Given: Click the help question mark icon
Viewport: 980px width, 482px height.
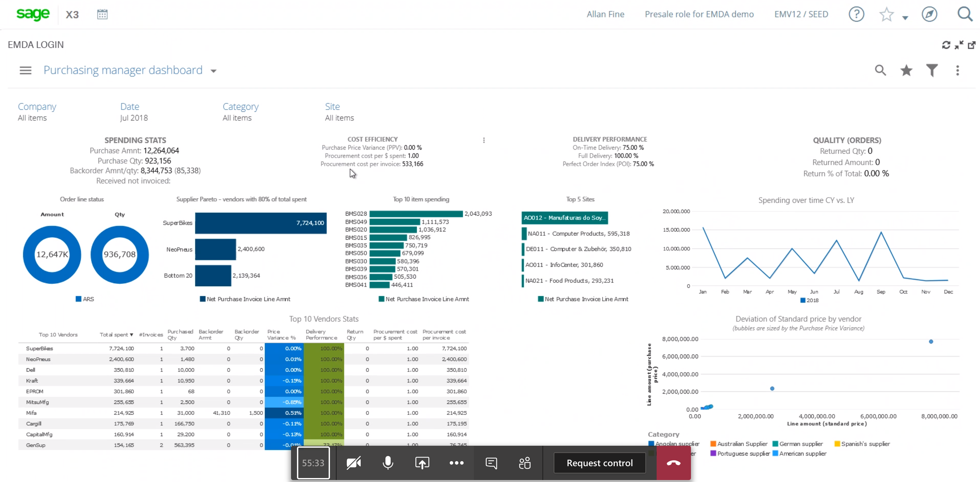Looking at the screenshot, I should tap(856, 14).
